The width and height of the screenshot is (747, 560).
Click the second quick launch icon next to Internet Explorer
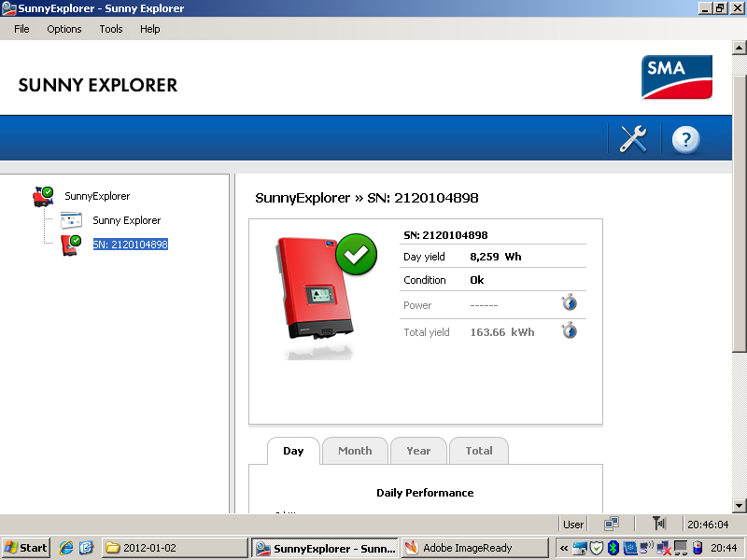86,548
